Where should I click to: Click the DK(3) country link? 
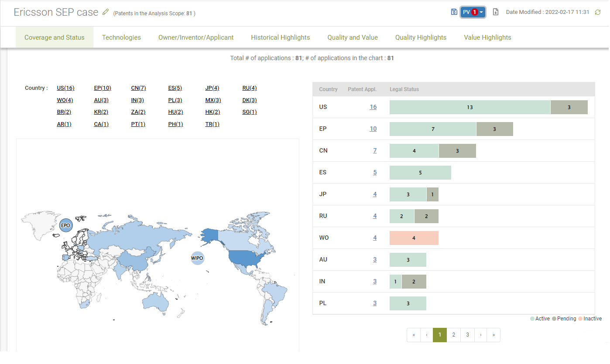coord(250,100)
